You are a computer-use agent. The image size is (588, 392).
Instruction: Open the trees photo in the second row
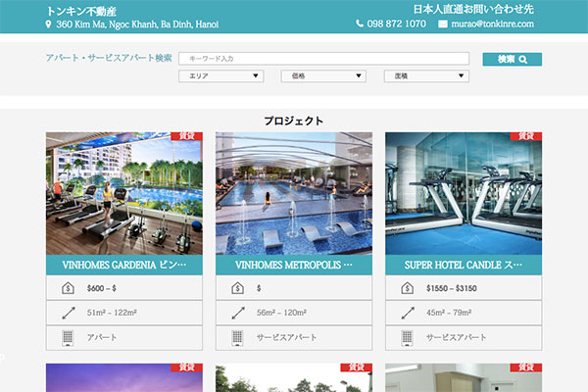(x=294, y=377)
